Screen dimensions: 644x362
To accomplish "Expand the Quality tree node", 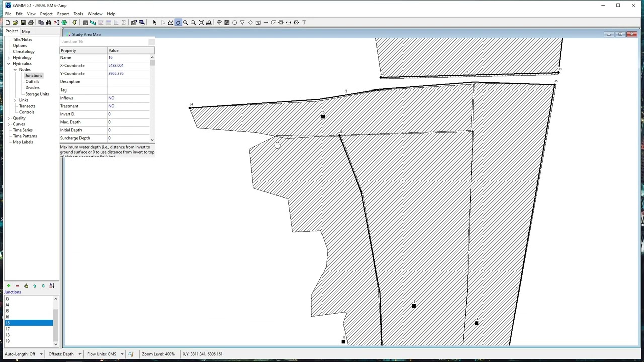I will coord(9,118).
